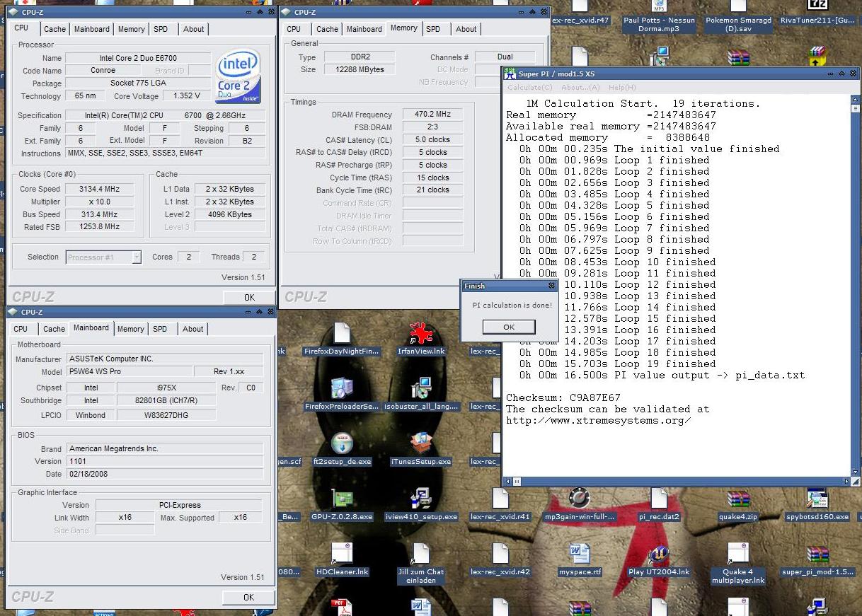Select the iTunesSetup.exe desktop icon
862x616 pixels.
(x=421, y=444)
